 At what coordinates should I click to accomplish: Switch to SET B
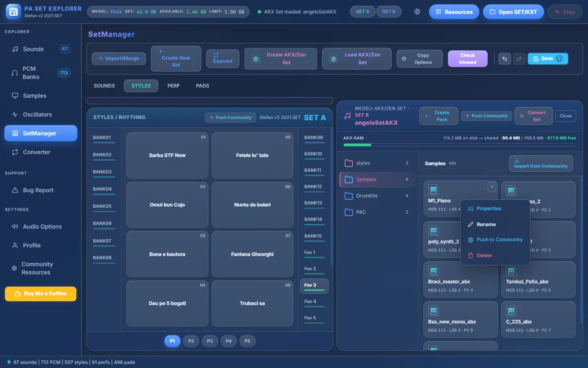tap(389, 12)
